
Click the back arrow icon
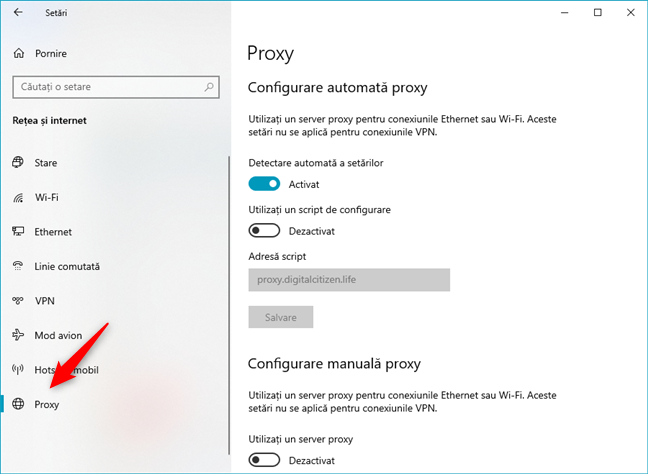[x=18, y=13]
